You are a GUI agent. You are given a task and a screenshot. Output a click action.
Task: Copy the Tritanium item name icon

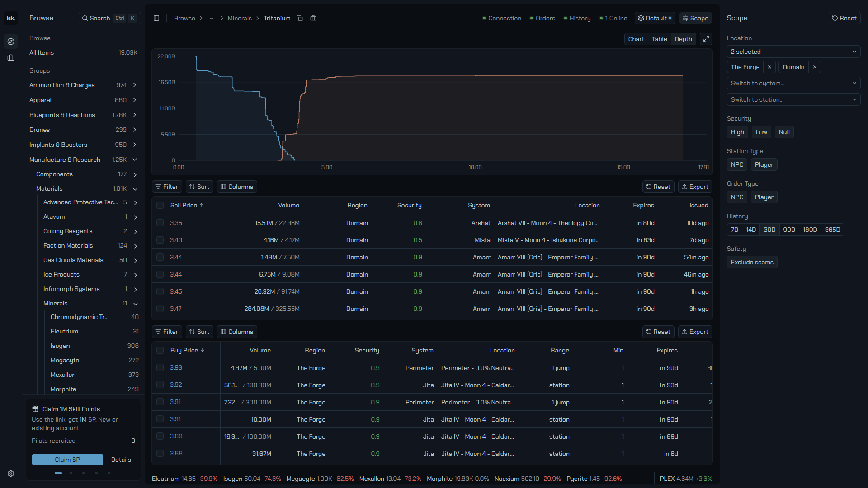click(x=300, y=18)
